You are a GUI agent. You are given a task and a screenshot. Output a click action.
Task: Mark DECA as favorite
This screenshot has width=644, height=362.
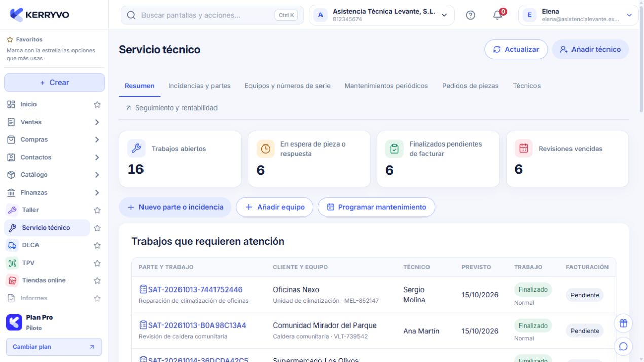97,245
